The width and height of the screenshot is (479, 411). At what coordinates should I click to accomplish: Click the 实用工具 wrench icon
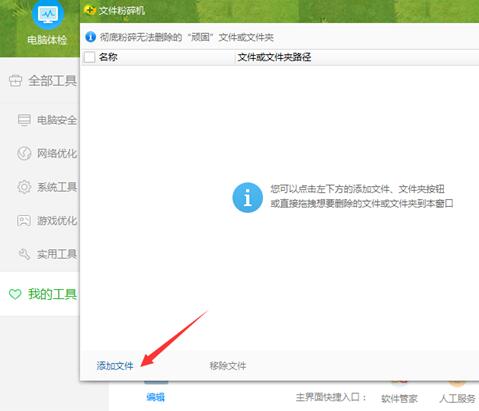(24, 254)
